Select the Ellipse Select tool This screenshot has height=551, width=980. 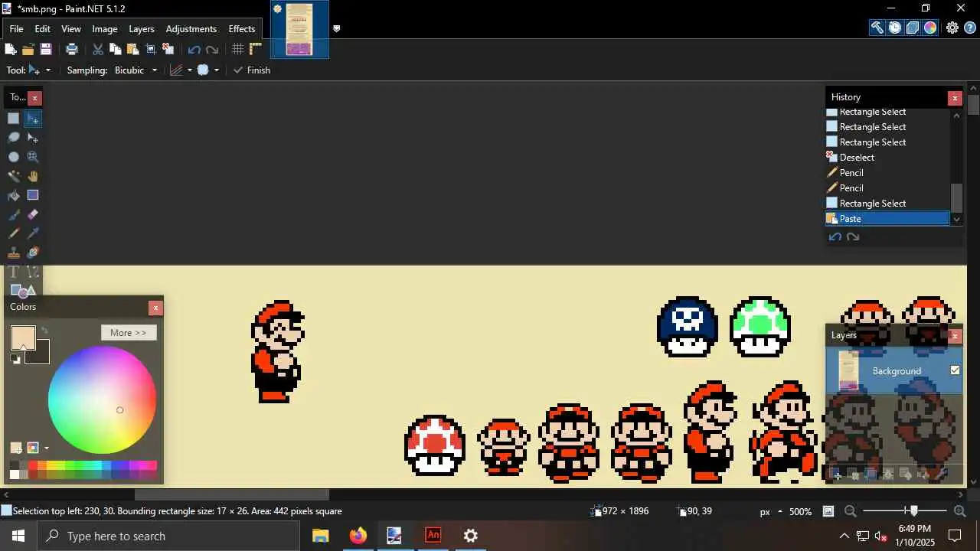click(14, 156)
